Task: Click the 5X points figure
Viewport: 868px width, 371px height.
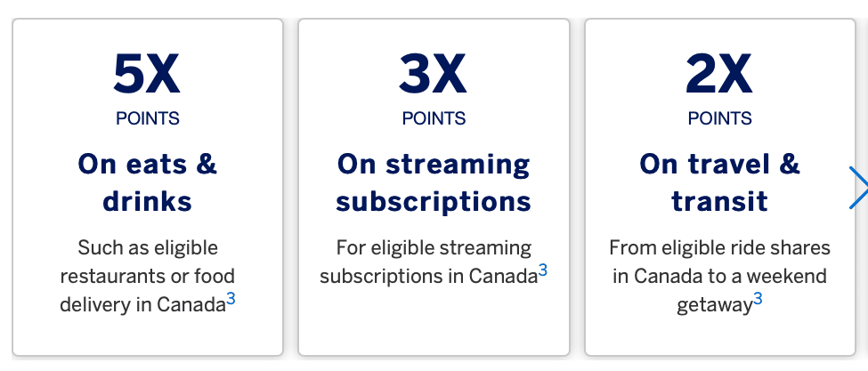Action: click(x=147, y=75)
